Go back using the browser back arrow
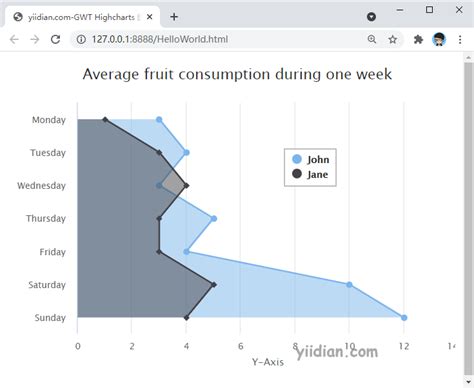The image size is (474, 388). click(x=14, y=39)
